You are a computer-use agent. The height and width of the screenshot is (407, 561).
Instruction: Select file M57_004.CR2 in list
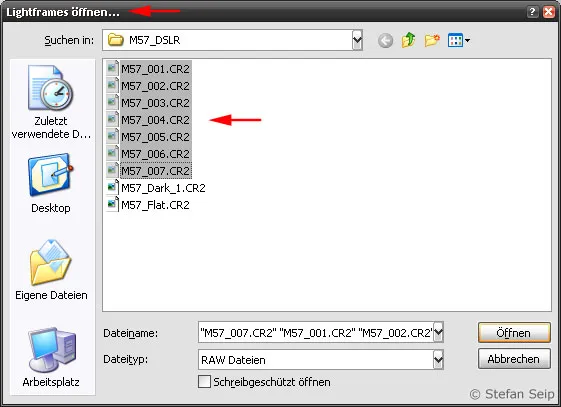pos(148,120)
